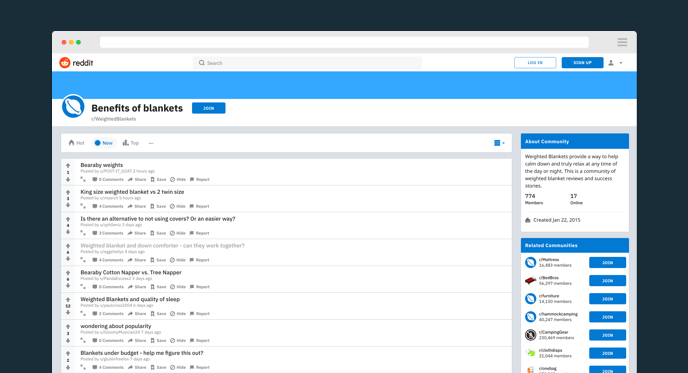This screenshot has width=688, height=373.
Task: Open the user account dropdown
Action: (x=615, y=63)
